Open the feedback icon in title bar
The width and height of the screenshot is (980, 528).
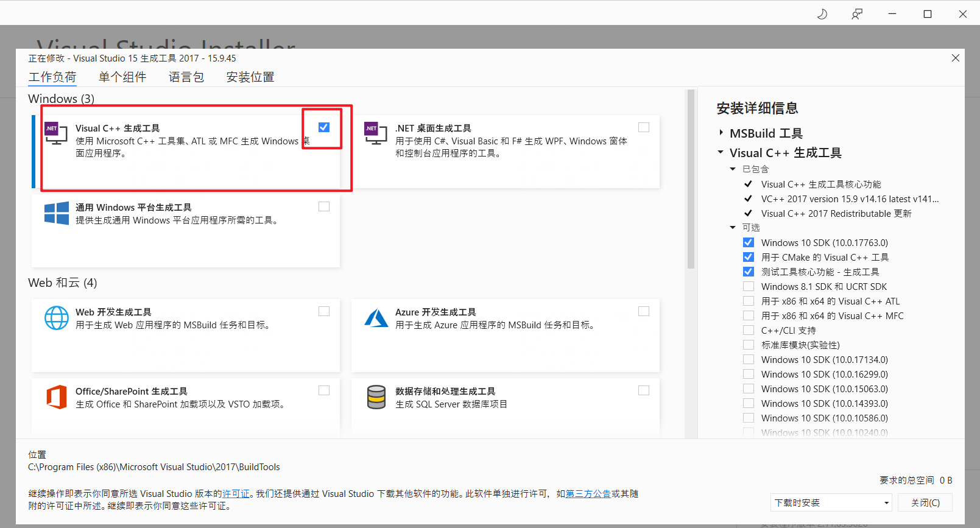point(857,13)
